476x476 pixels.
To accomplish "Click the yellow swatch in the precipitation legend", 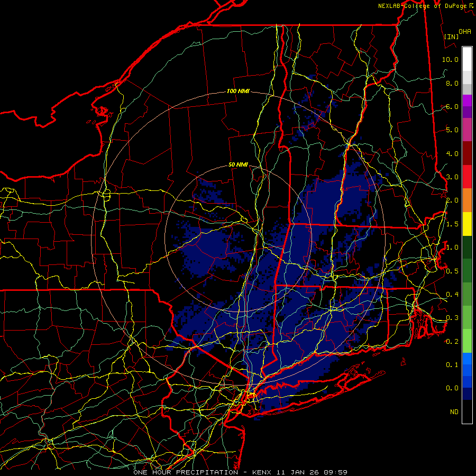I will click(467, 224).
